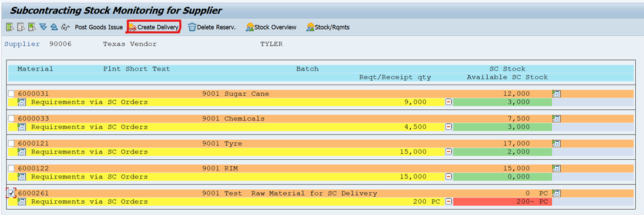Click the Select Block toolbar icon

(x=32, y=28)
